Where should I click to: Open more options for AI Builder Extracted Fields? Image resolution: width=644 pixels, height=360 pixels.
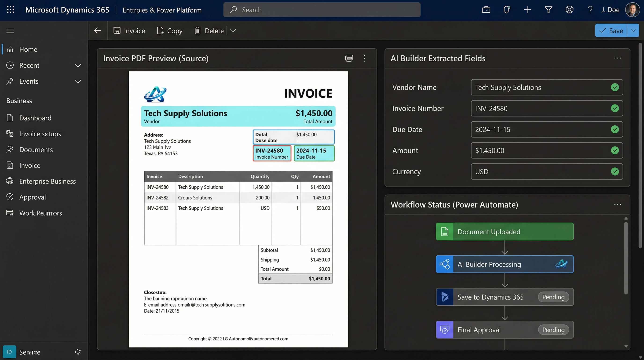(617, 58)
